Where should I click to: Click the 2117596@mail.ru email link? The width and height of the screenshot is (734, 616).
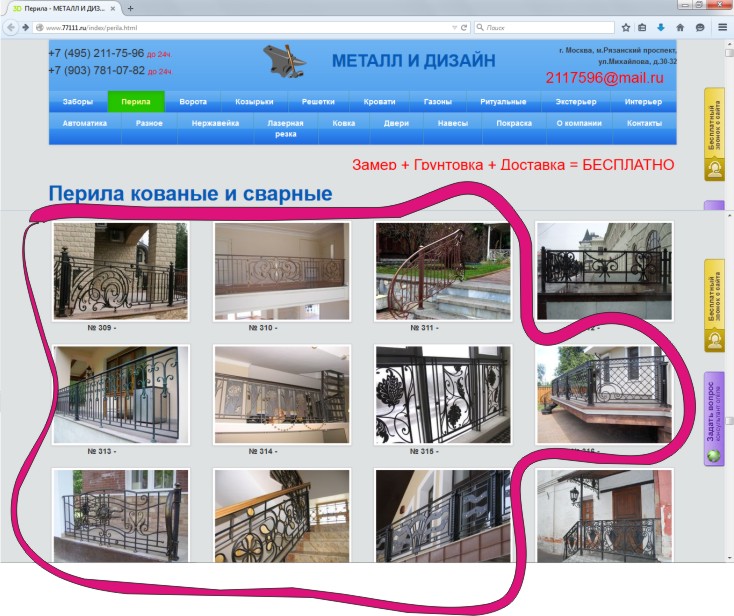pyautogui.click(x=604, y=78)
